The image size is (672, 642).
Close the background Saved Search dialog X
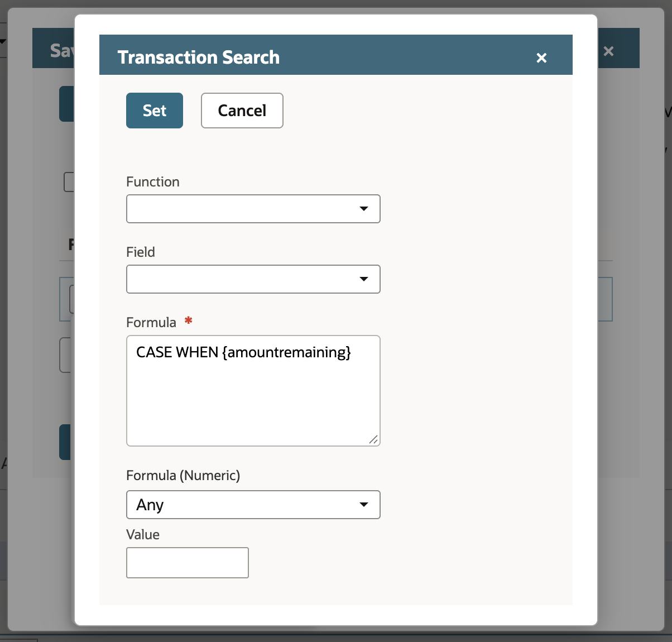click(609, 51)
